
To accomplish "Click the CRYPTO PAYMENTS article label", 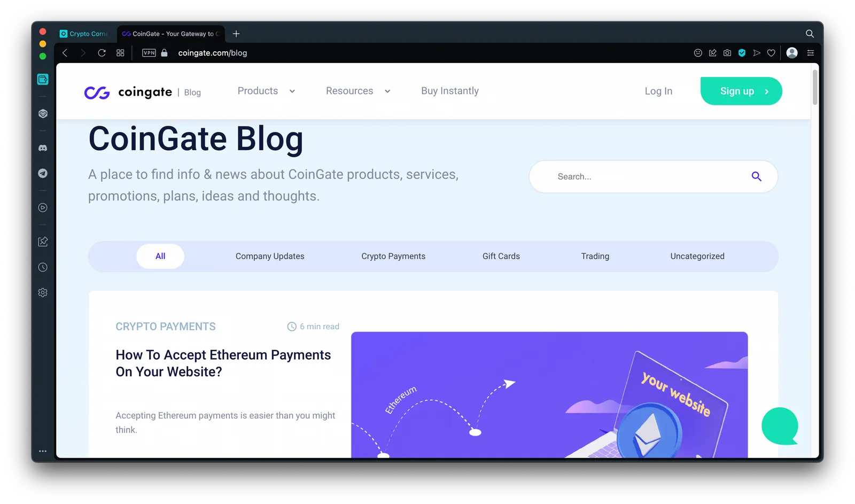I will (x=166, y=327).
